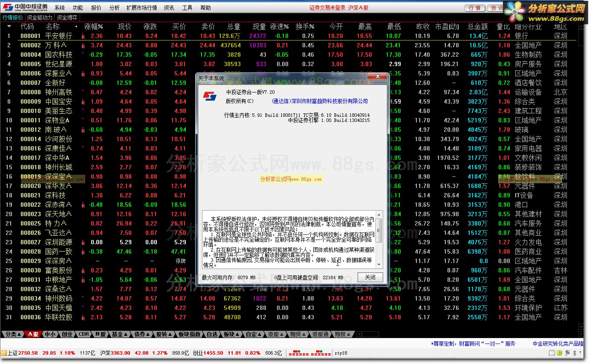Select the B股 bottom tab
The image size is (589, 364).
(x=100, y=334)
